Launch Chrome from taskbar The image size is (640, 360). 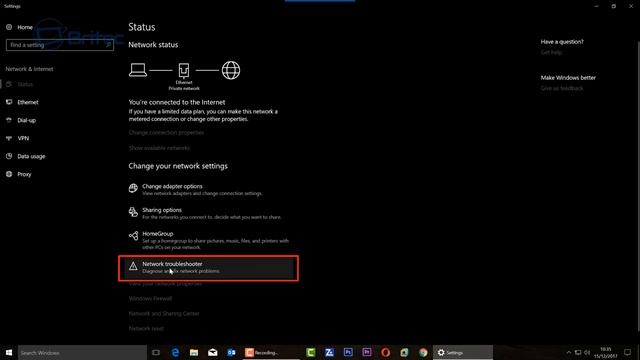tap(423, 352)
